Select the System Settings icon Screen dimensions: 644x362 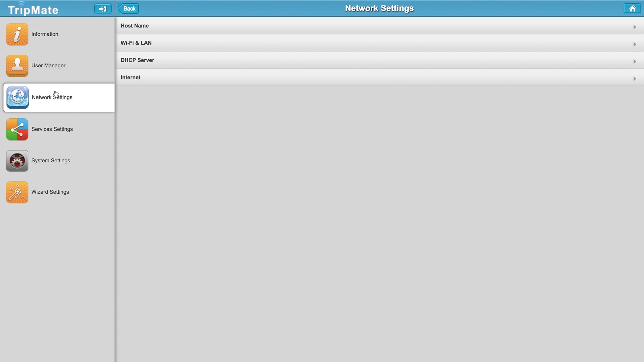(x=17, y=160)
